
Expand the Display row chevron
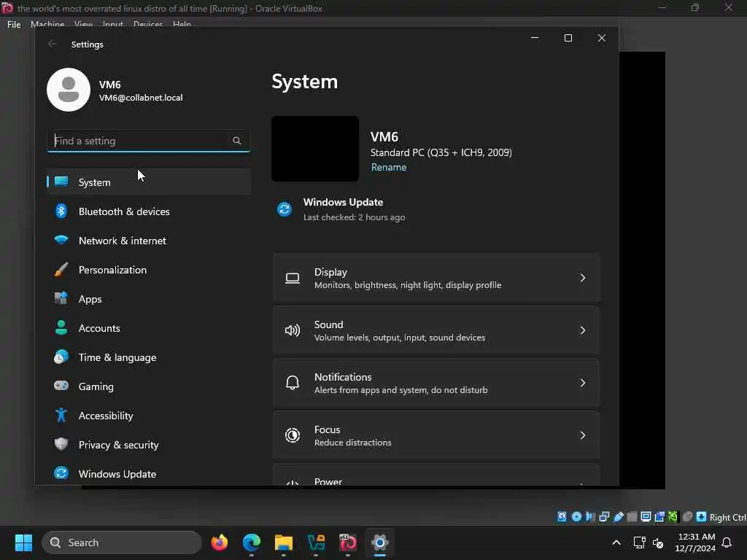[582, 278]
